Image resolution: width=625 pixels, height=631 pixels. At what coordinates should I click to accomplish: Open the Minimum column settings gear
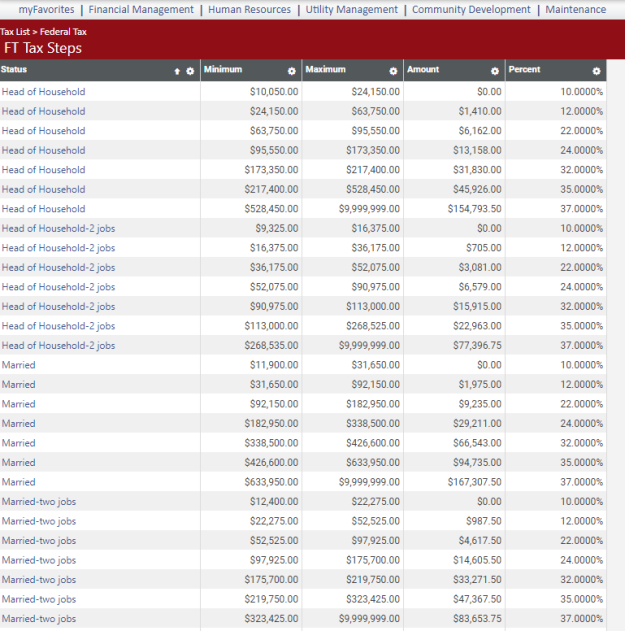coord(291,71)
